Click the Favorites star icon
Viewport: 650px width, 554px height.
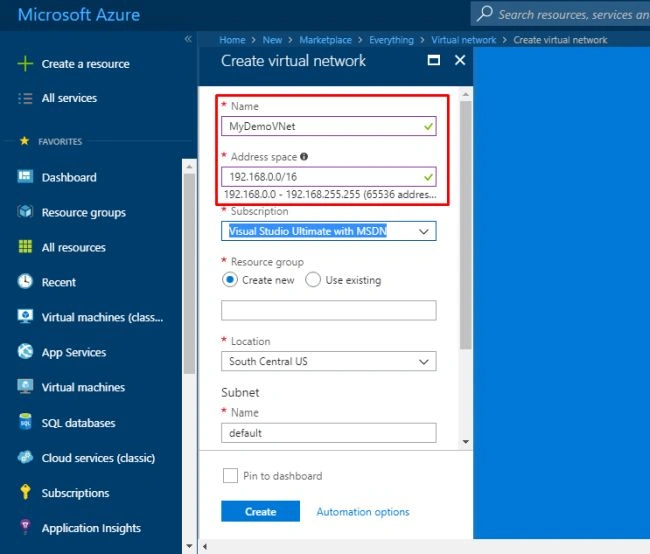pyautogui.click(x=24, y=141)
